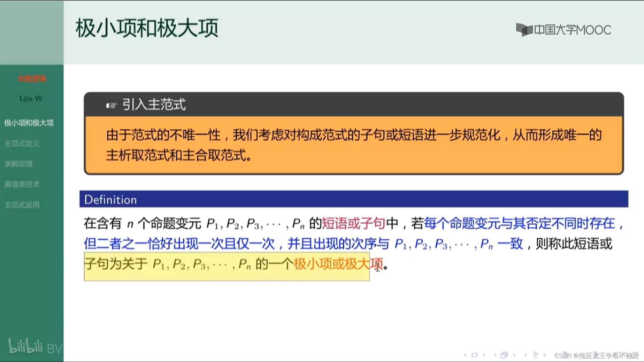Screen dimensions: 644x362
Task: Click blue text 但二者之一恰好出现一次且仅一次
Action: coord(179,244)
